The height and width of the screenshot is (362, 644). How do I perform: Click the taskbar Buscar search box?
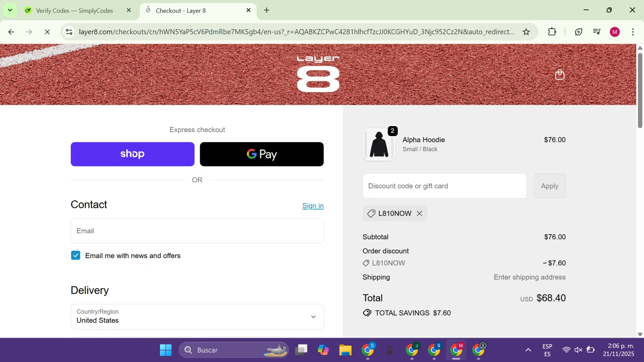click(234, 350)
